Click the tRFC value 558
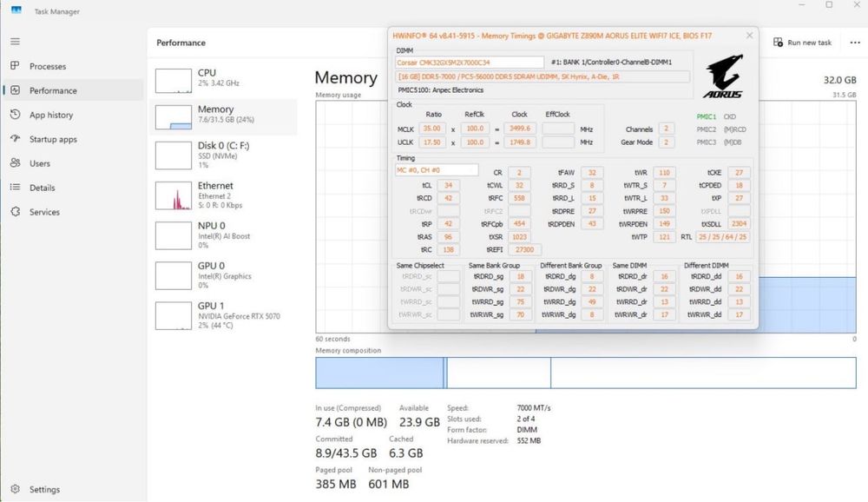This screenshot has height=502, width=868. click(519, 198)
